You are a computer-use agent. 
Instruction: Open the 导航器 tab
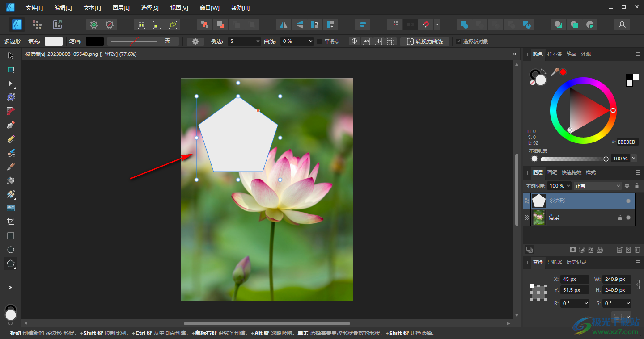pyautogui.click(x=555, y=262)
